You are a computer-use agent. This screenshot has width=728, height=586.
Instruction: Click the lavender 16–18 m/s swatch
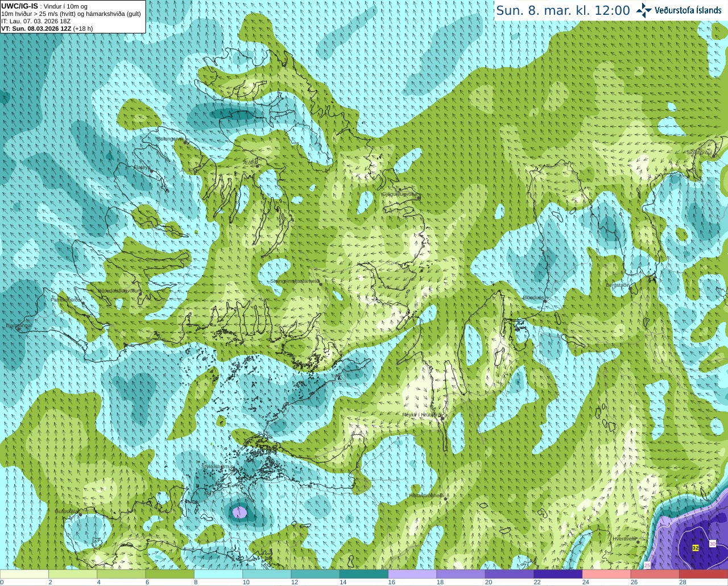[x=412, y=574]
